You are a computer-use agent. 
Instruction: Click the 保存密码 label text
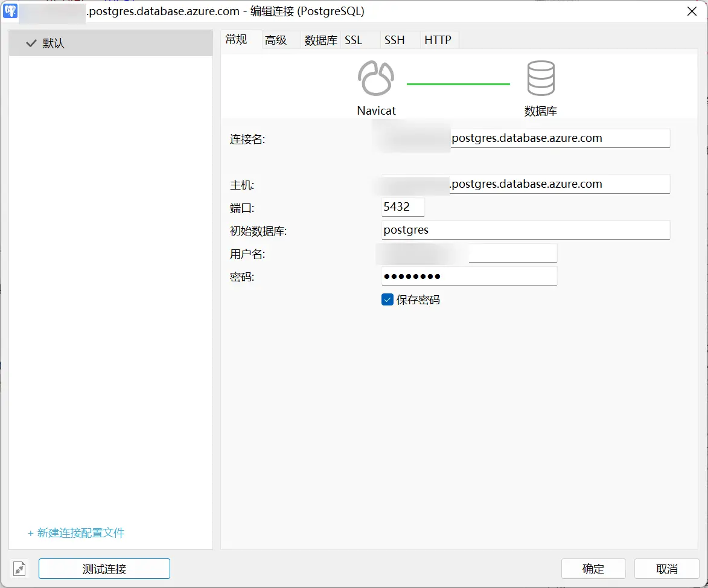tap(418, 300)
